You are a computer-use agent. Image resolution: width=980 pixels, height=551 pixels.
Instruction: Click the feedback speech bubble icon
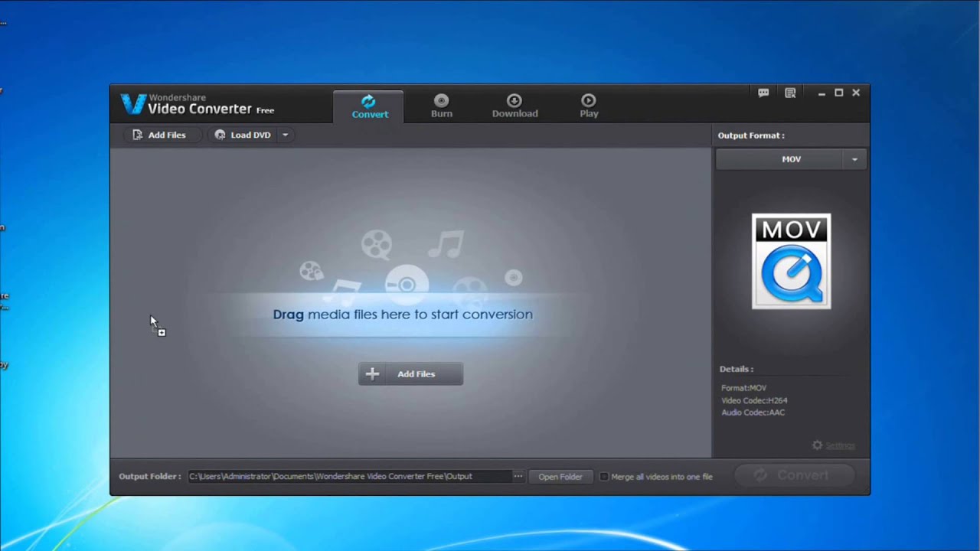[x=763, y=93]
